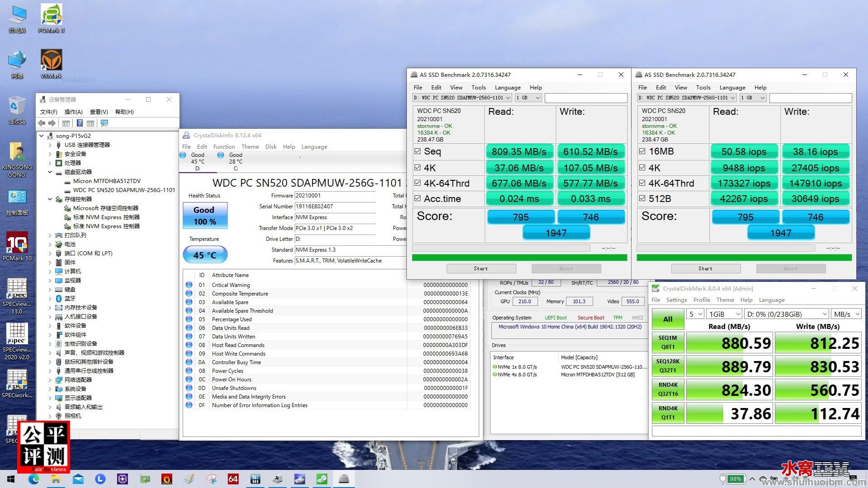Open PCMark 8 desktop shortcut
Image resolution: width=868 pixels, height=488 pixels.
click(51, 18)
